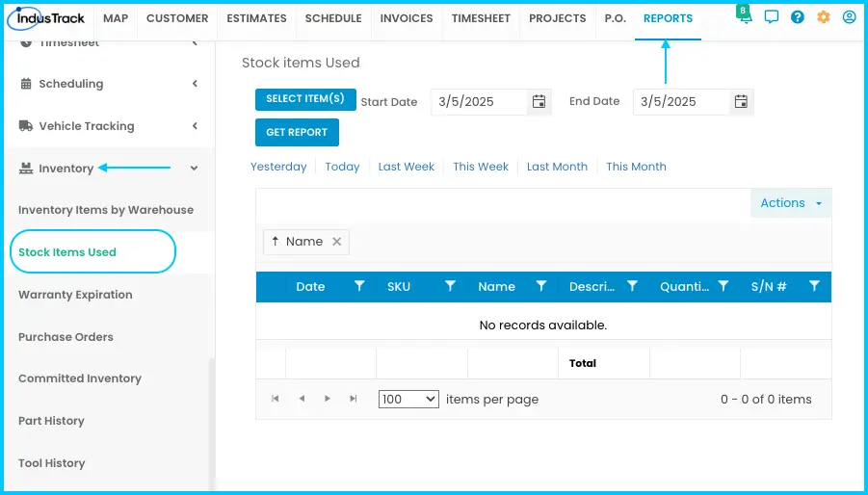Screen dimensions: 868x495
Task: Open the ESTIMATES tab
Action: [257, 18]
